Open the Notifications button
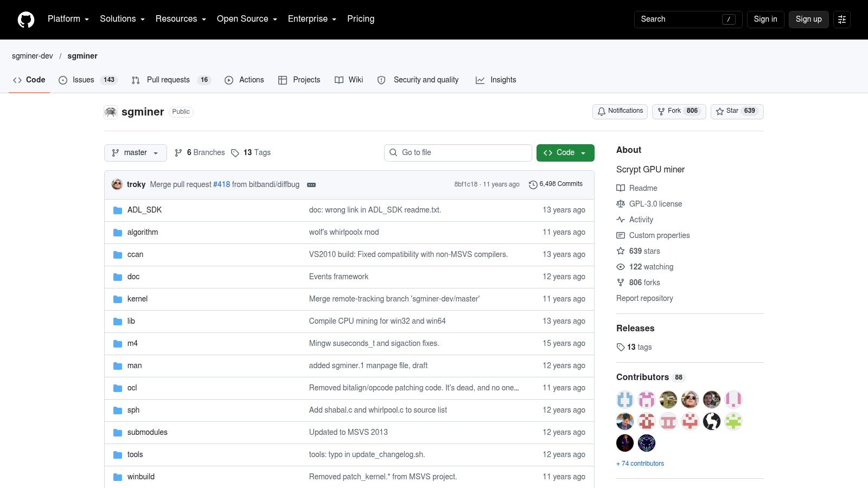Screen dimensions: 868x488 (x=620, y=111)
